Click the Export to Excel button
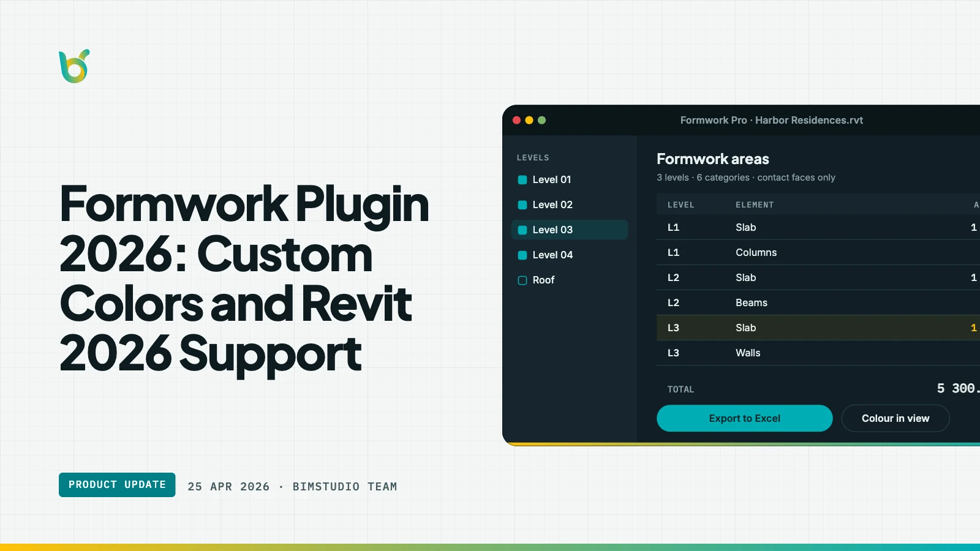 pyautogui.click(x=744, y=418)
